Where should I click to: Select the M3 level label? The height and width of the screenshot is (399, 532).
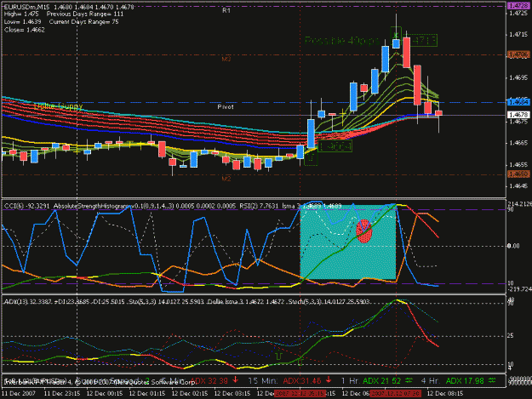(226, 59)
